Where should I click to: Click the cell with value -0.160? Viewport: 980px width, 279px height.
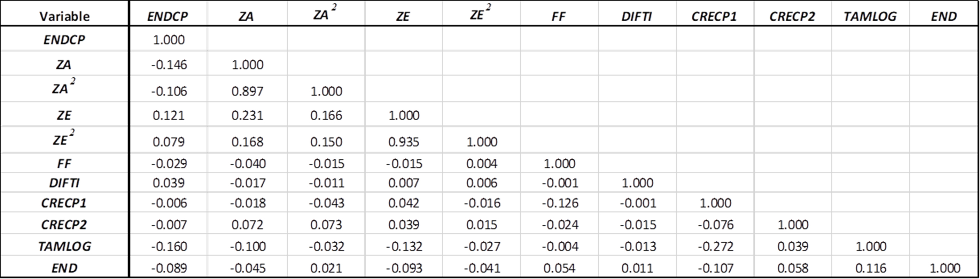[169, 246]
